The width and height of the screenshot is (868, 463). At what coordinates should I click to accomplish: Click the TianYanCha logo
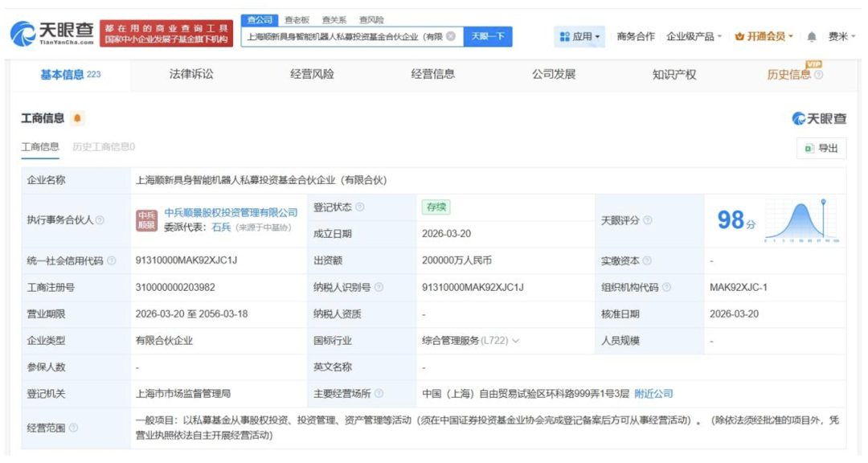click(x=52, y=34)
